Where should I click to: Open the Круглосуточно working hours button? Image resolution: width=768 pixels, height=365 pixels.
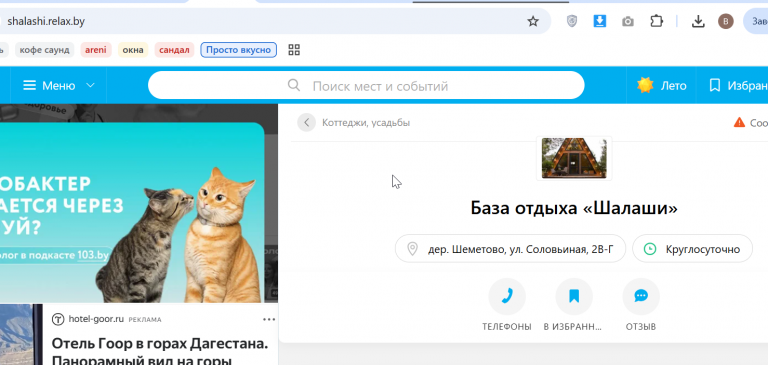(692, 249)
